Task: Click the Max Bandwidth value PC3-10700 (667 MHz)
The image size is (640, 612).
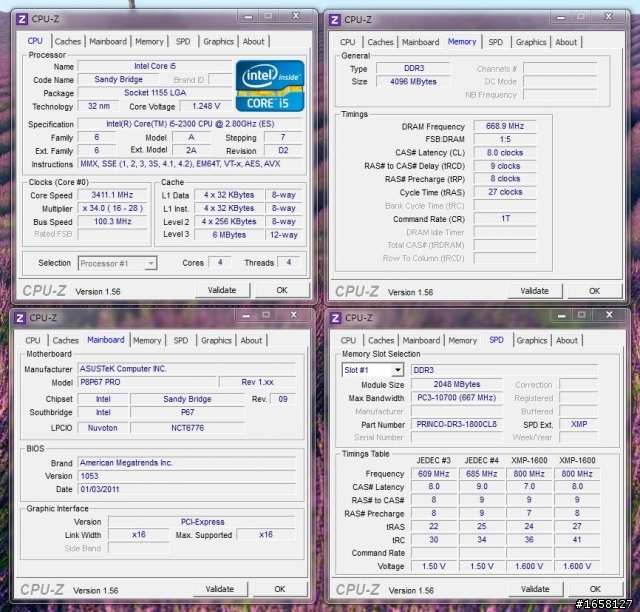Action: [x=456, y=398]
